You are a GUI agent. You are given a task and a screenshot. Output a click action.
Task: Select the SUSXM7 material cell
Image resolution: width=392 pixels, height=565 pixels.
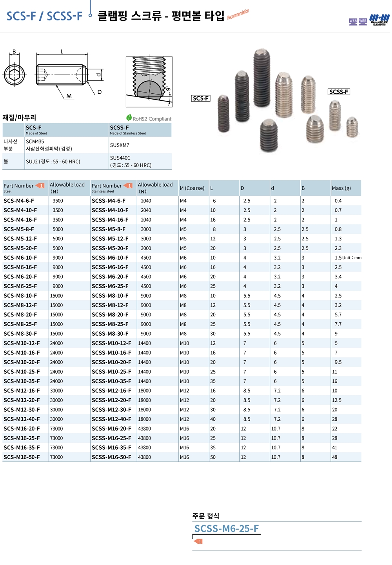pos(140,145)
